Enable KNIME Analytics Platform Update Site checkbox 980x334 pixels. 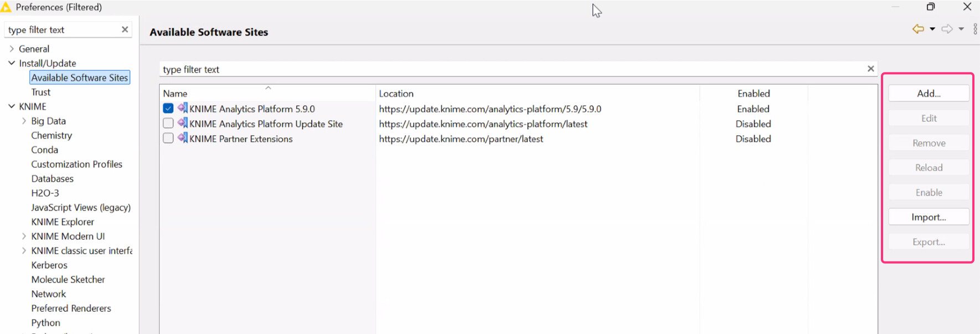pos(168,124)
